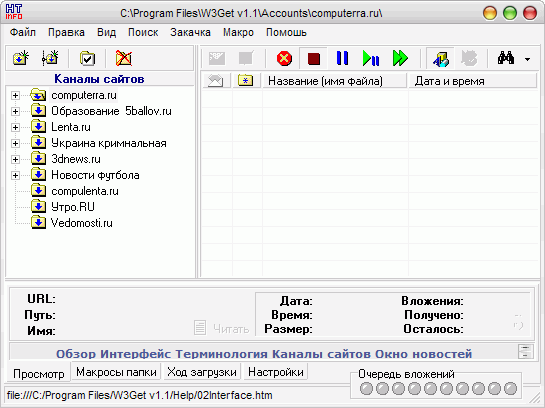Screen dimensions: 545x408
Task: Click the greyed envelope toolbar icon
Action: pos(217,58)
